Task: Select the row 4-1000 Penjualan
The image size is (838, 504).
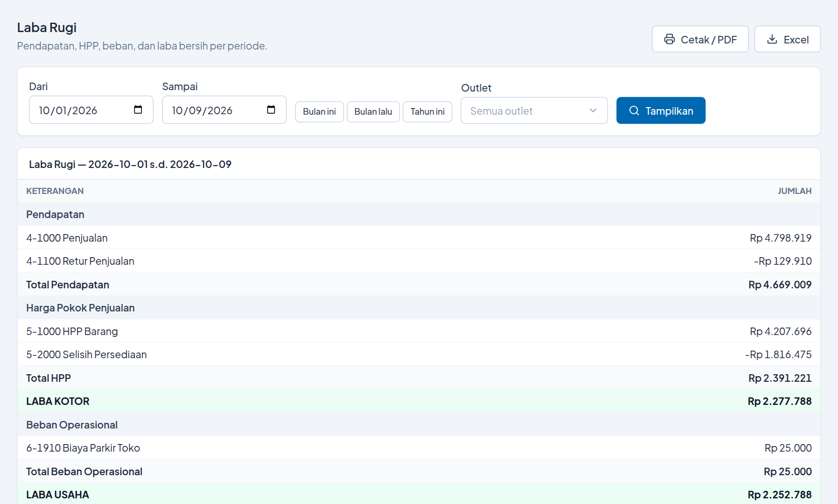Action: pos(419,238)
